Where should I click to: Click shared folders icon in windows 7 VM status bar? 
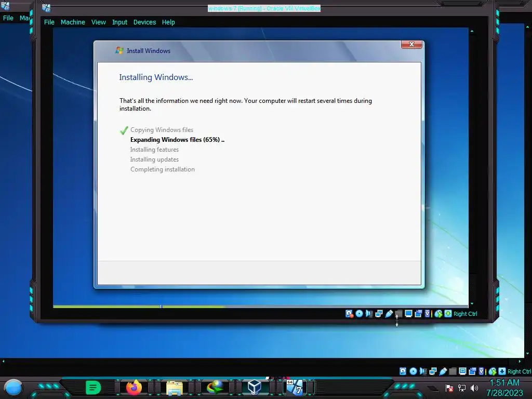(x=398, y=314)
